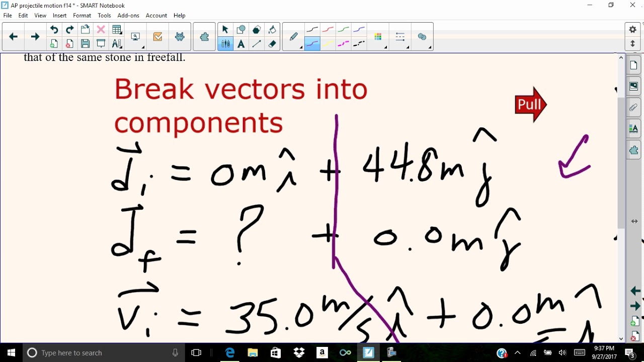Viewport: 644px width, 362px height.
Task: Open the Attachments paperclip tab
Action: point(633,108)
